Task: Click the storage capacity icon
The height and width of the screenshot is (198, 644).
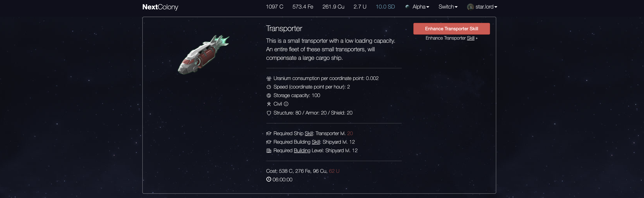Action: (269, 95)
